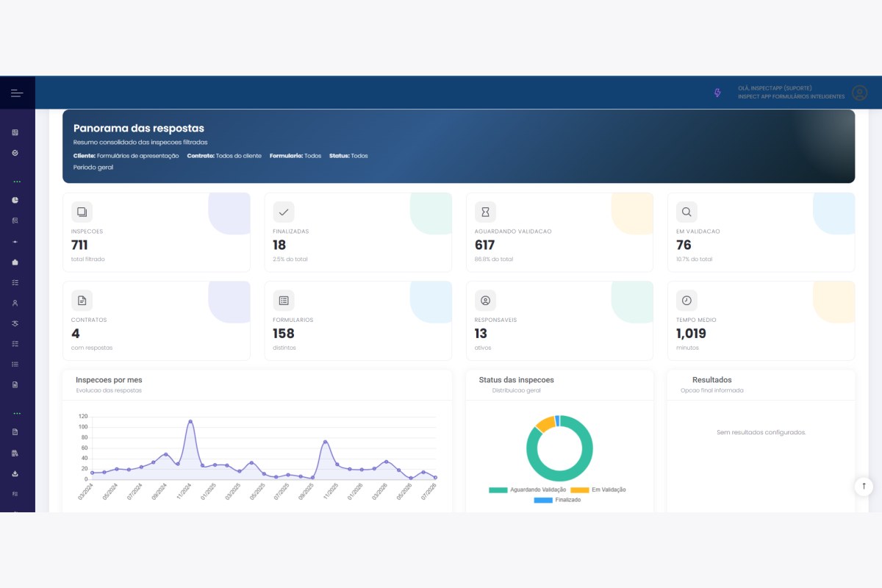Screen dimensions: 882x588
Task: Click the Em Validacao value 76
Action: [x=684, y=245]
